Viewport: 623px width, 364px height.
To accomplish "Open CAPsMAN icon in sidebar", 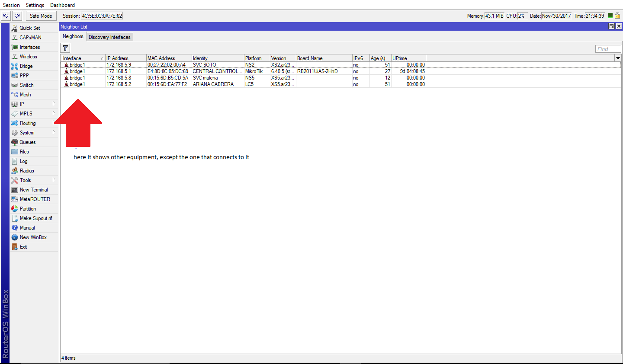I will point(15,38).
